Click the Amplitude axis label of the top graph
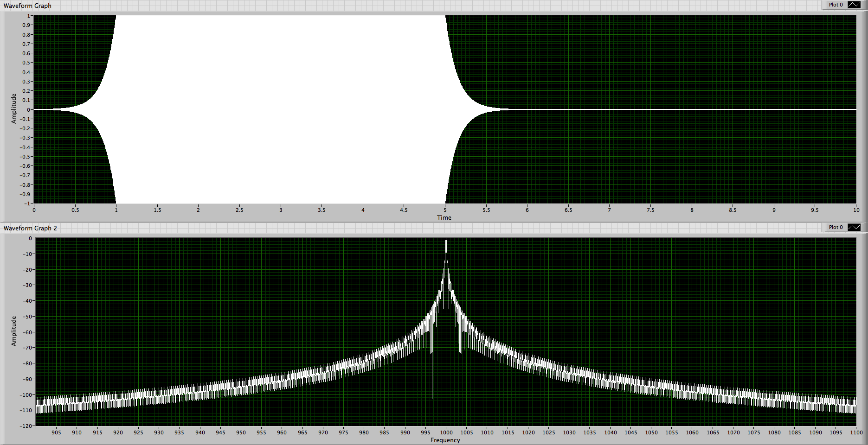The image size is (868, 445). [x=13, y=108]
